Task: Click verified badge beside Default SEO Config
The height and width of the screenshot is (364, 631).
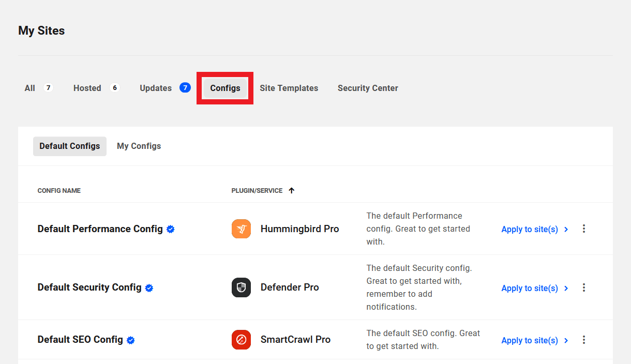Action: tap(131, 340)
